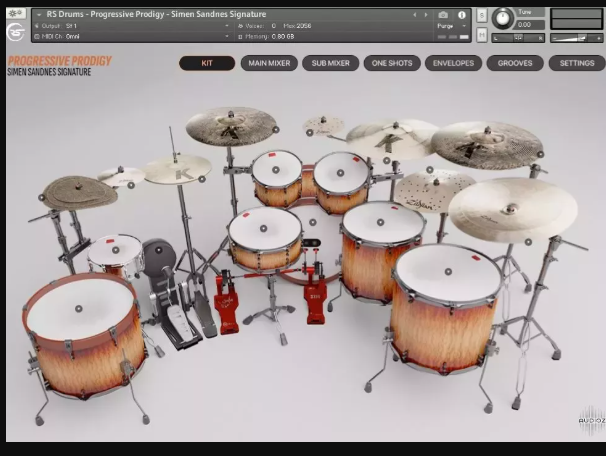606x456 pixels.
Task: Trigger the large right china cymbal marker
Action: (528, 242)
